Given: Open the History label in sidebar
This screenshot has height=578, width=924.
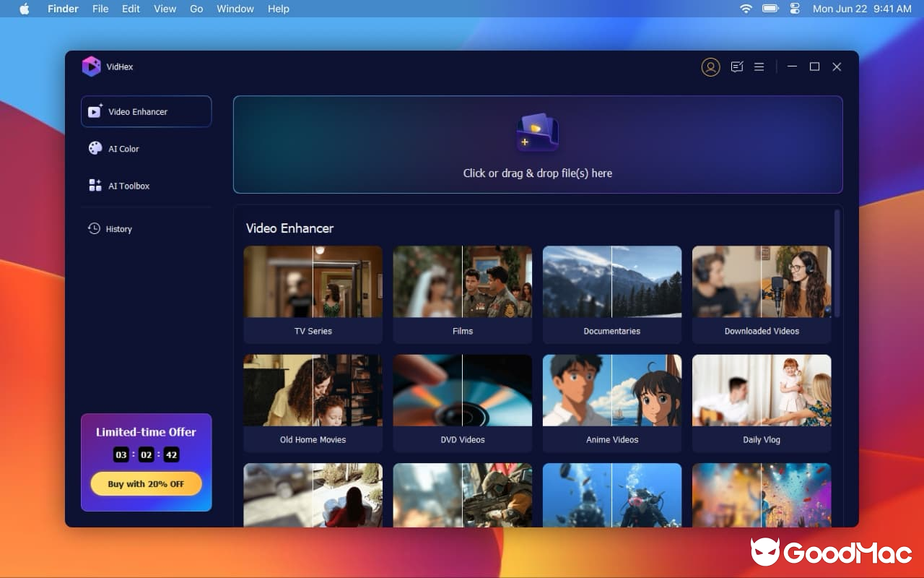Looking at the screenshot, I should pos(119,229).
